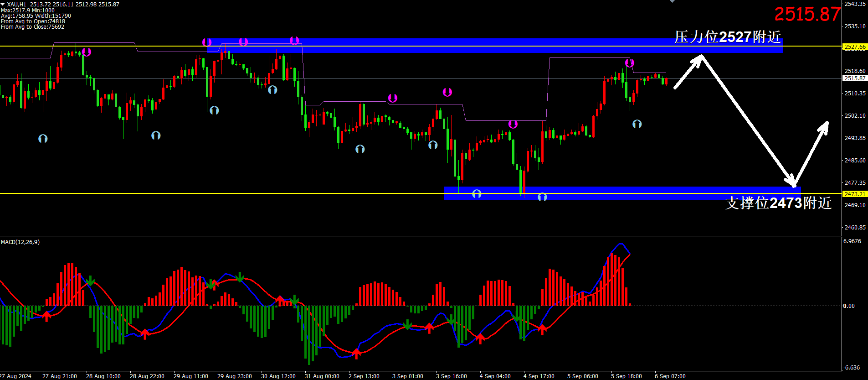The image size is (868, 380).
Task: Click the large red 2515.87 price readout
Action: tap(807, 14)
